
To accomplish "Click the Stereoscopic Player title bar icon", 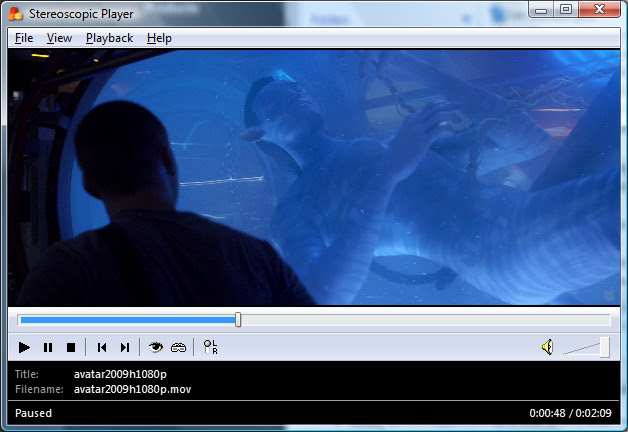I will [15, 14].
